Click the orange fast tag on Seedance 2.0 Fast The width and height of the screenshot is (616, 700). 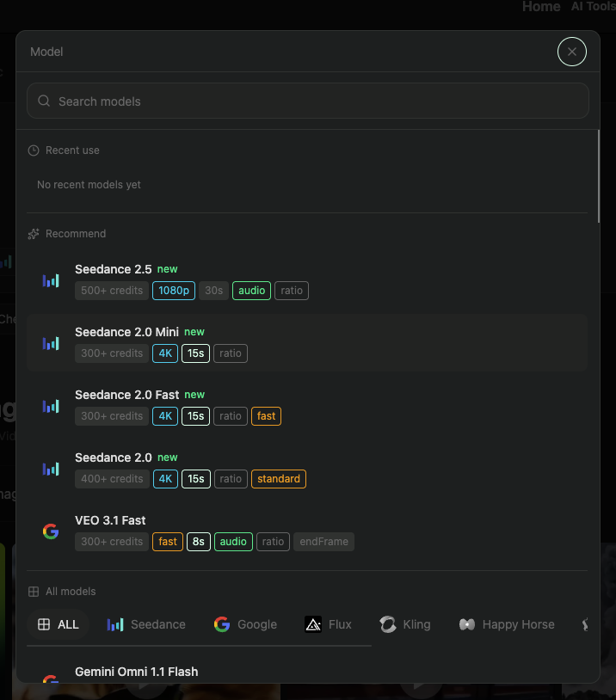point(266,416)
